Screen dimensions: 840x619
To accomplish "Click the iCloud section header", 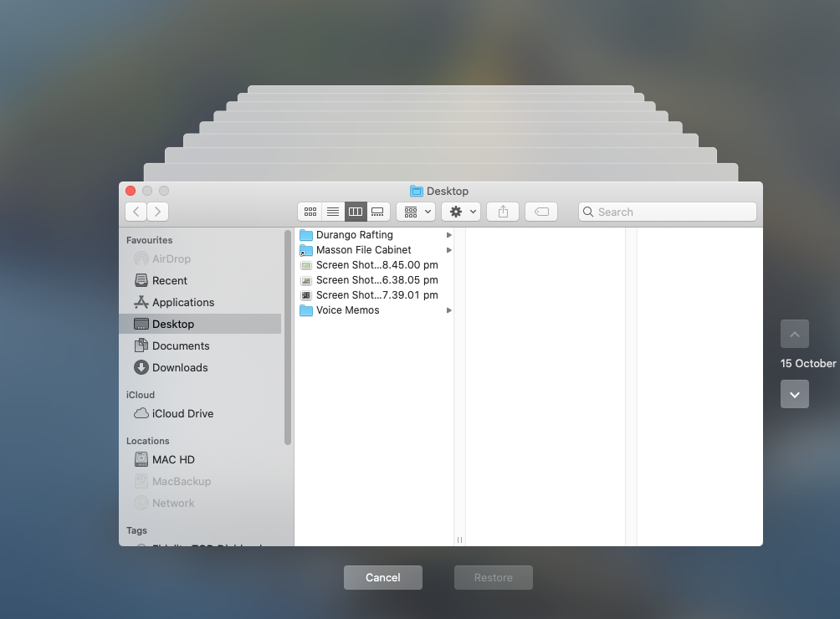I will click(x=141, y=395).
